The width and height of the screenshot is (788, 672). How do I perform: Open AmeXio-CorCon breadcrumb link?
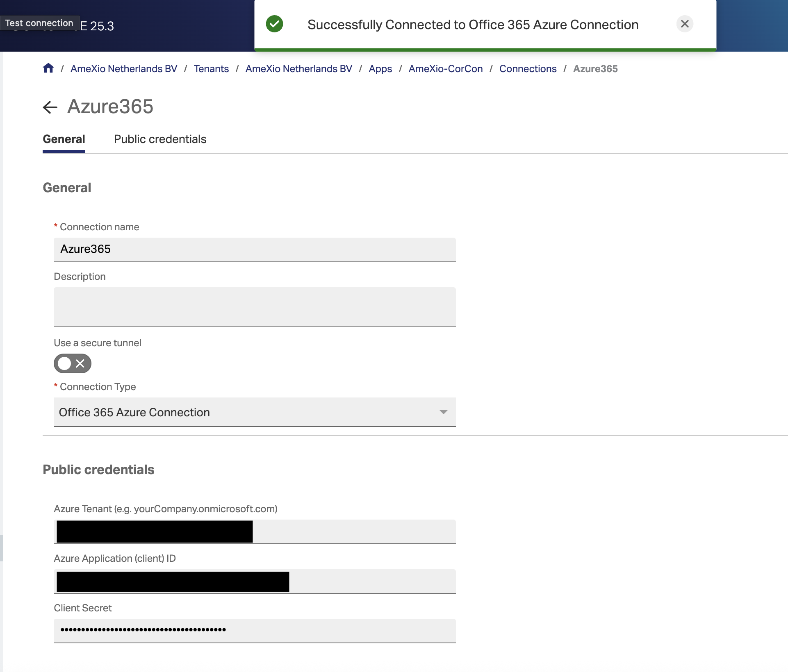pos(446,69)
